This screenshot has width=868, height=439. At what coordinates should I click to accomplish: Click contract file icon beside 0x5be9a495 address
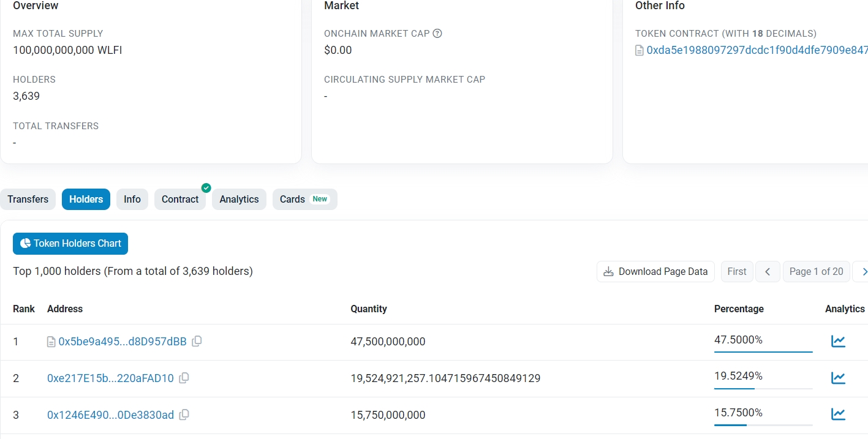pos(51,342)
